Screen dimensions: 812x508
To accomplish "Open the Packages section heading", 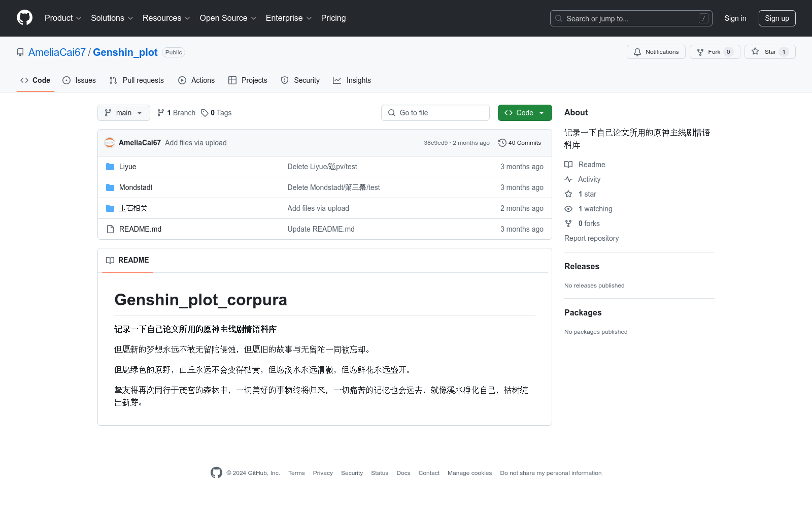I will point(583,312).
